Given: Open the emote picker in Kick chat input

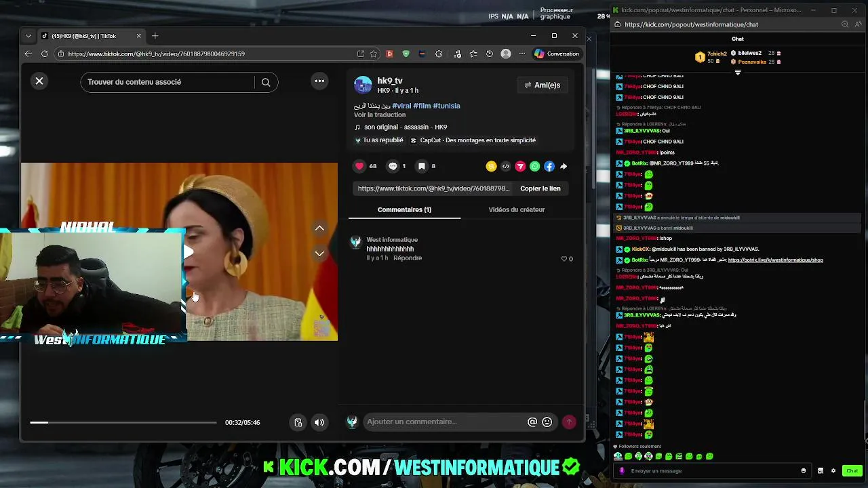Looking at the screenshot, I should (x=804, y=471).
